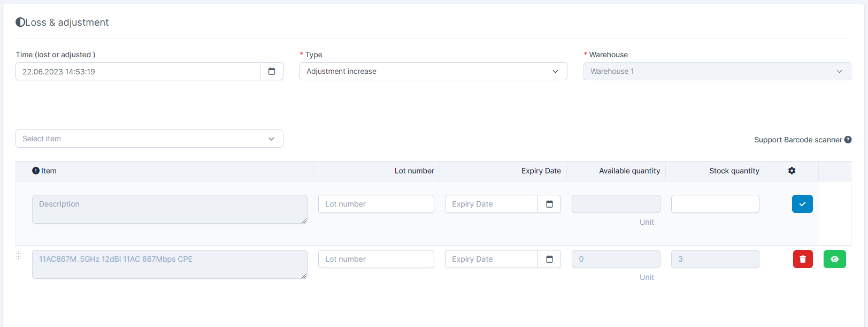The image size is (868, 327).
Task: Click Lot number field in new row
Action: click(376, 204)
